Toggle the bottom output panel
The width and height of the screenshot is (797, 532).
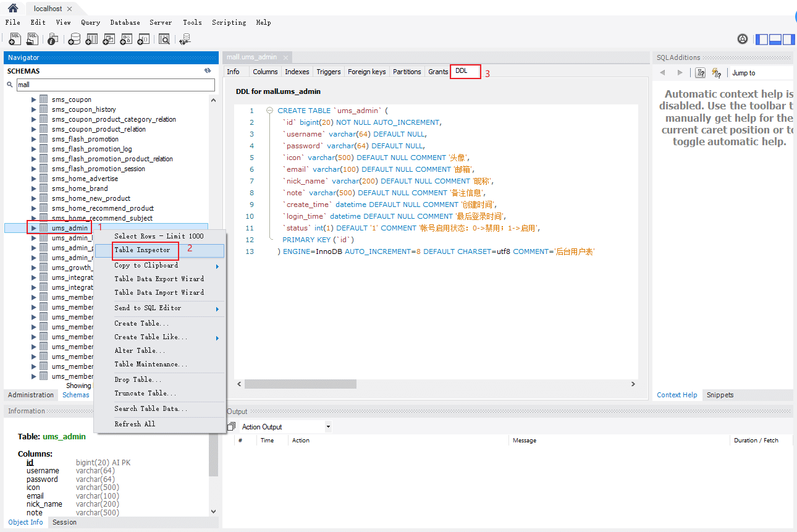tap(775, 39)
